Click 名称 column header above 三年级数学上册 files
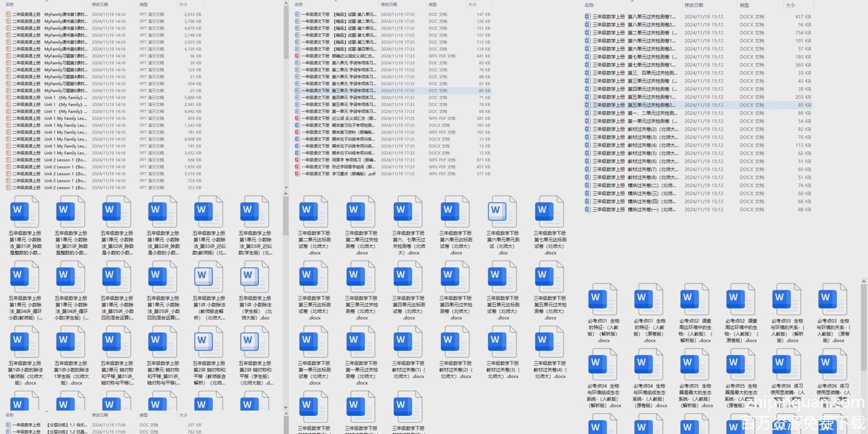The width and height of the screenshot is (868, 434). click(x=589, y=5)
